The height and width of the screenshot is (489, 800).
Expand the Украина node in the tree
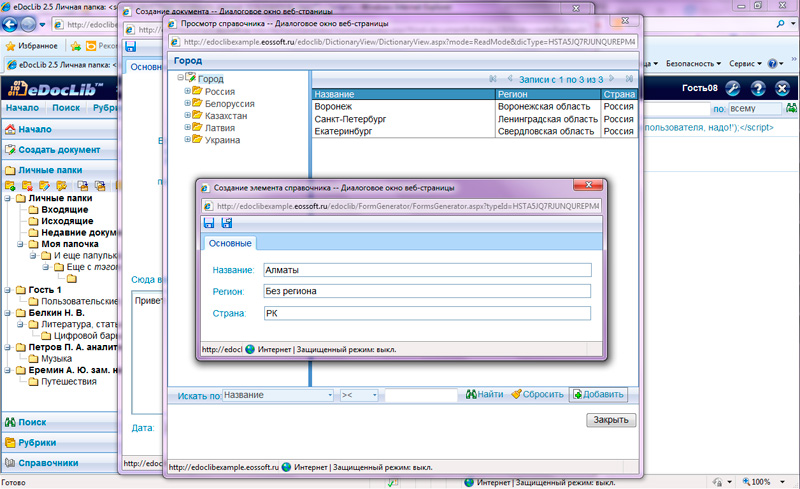point(187,139)
